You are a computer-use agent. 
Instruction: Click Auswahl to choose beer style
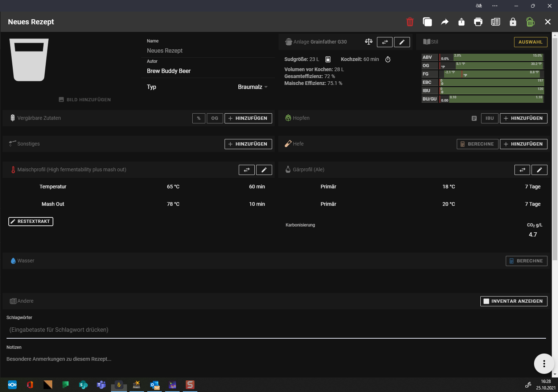point(530,42)
